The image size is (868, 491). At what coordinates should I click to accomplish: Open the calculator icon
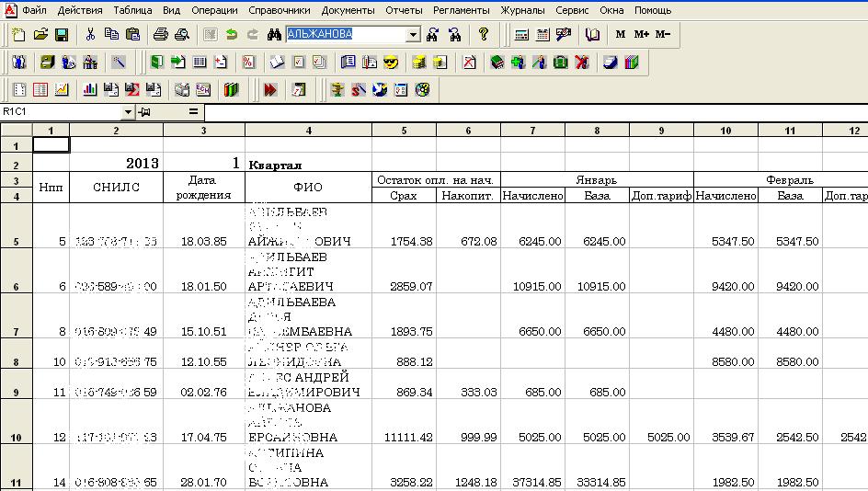click(521, 34)
